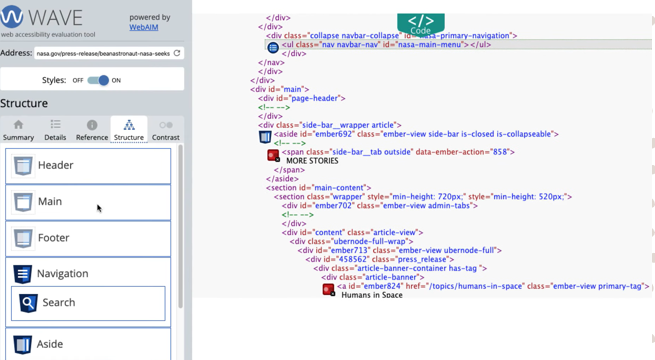This screenshot has width=655, height=360.
Task: Click the div id="page-header" code line
Action: pyautogui.click(x=302, y=98)
